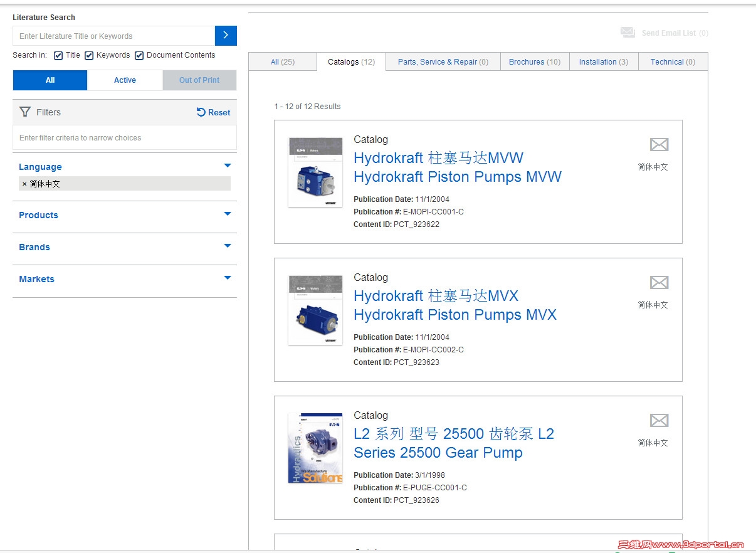Click the Send Email List link
Image resolution: width=756 pixels, height=553 pixels.
point(675,33)
